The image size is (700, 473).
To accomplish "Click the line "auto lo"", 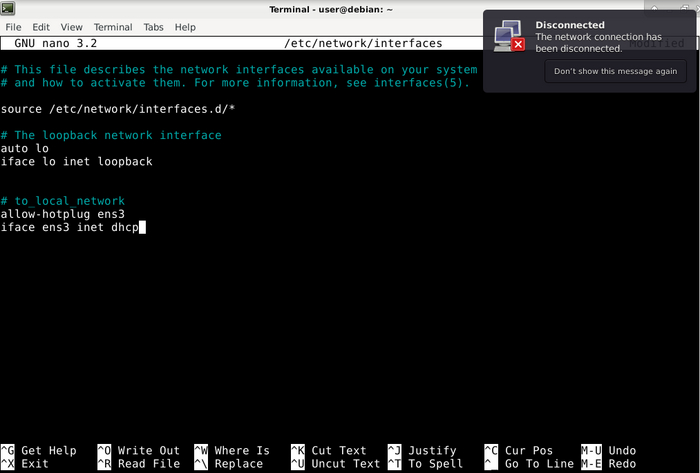I will pos(25,148).
